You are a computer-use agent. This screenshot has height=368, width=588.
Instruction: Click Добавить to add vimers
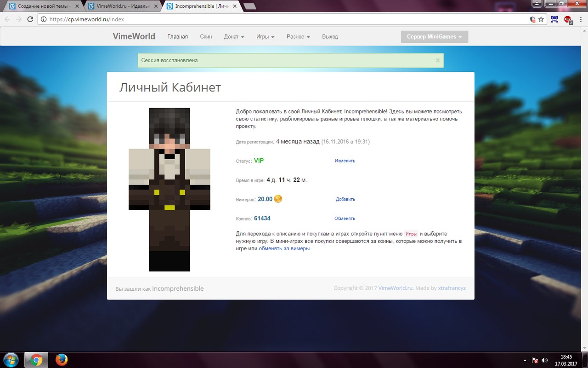coord(345,199)
